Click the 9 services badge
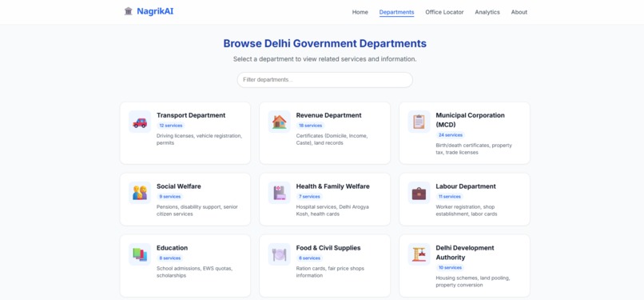The width and height of the screenshot is (644, 300). 170,197
